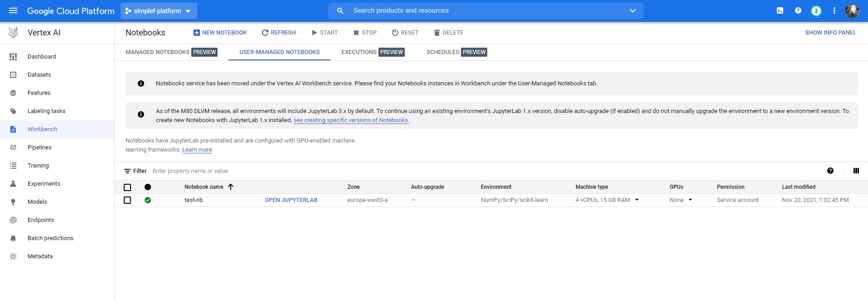Open the main navigation hamburger menu
The width and height of the screenshot is (868, 300).
(x=13, y=10)
